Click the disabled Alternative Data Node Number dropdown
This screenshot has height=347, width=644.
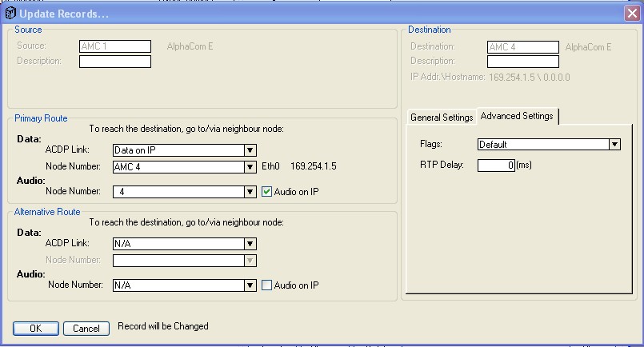coord(184,260)
